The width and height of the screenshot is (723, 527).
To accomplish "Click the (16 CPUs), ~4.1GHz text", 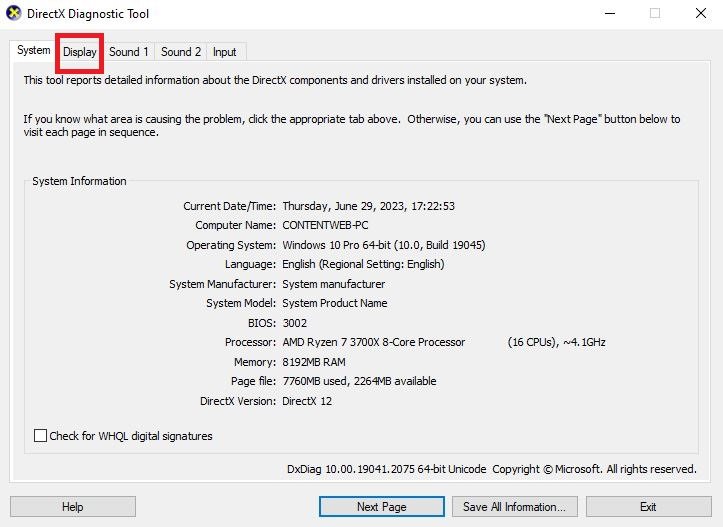I will [x=557, y=342].
